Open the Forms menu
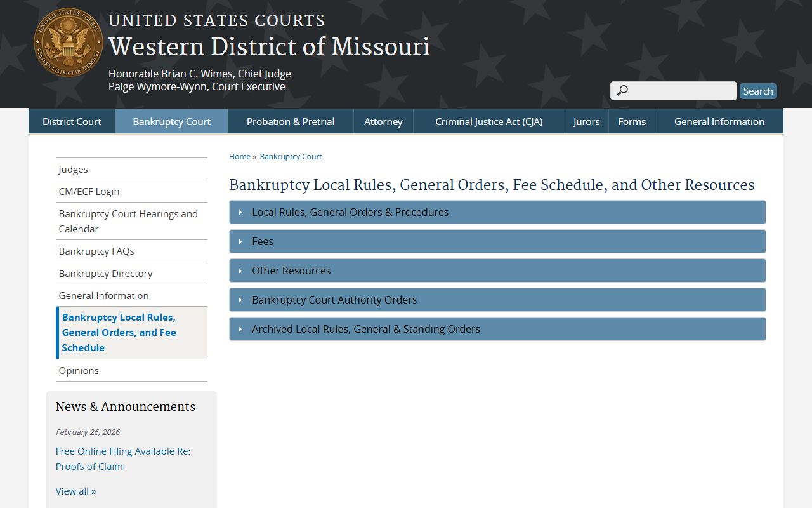812x508 pixels. [x=632, y=121]
